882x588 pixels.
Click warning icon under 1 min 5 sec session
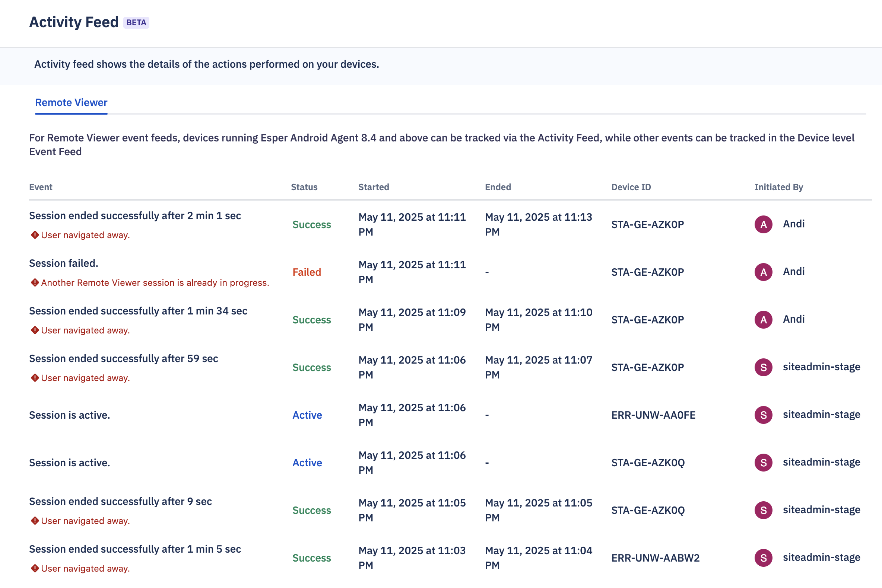coord(35,568)
